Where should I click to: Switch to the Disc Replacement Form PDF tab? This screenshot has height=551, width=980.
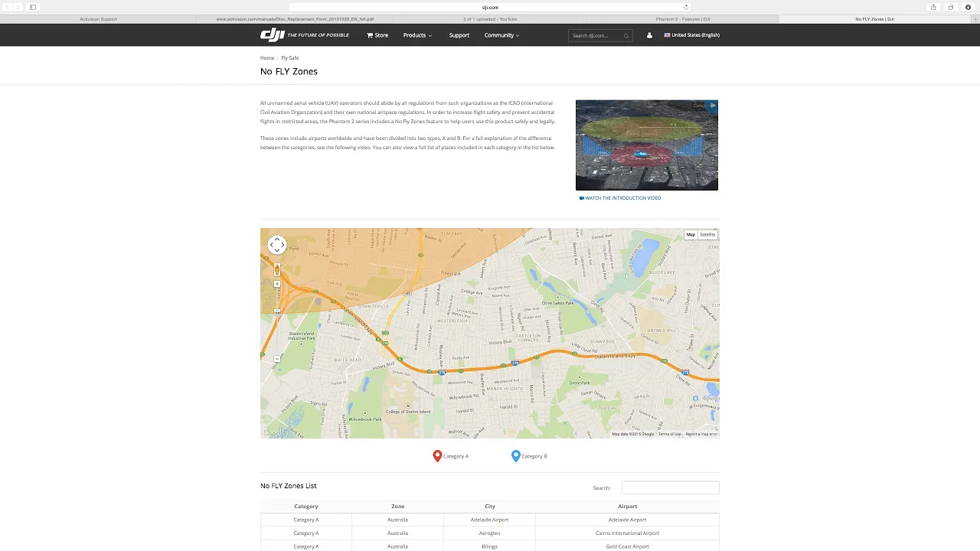(x=295, y=19)
